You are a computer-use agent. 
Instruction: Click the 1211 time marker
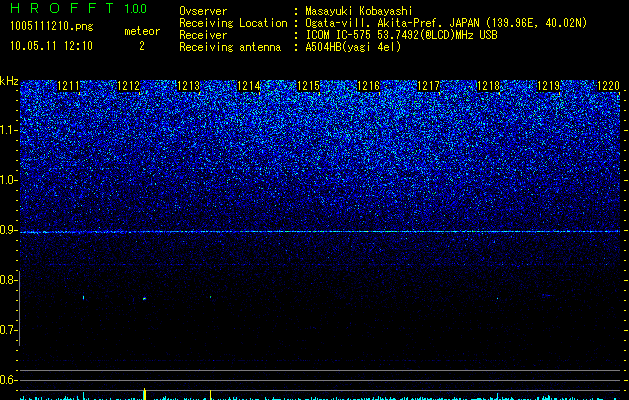pos(69,86)
